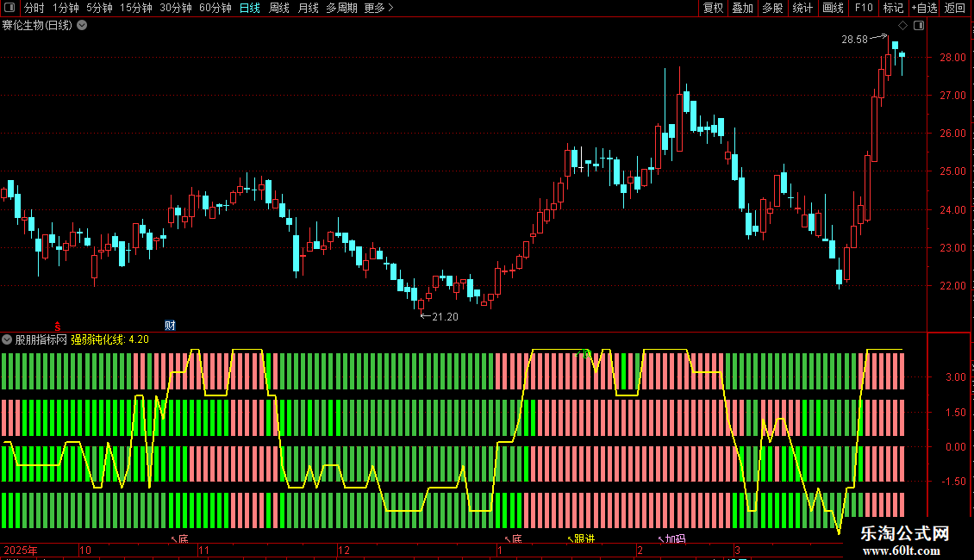The width and height of the screenshot is (974, 560).
Task: Open F10 company information
Action: point(864,8)
